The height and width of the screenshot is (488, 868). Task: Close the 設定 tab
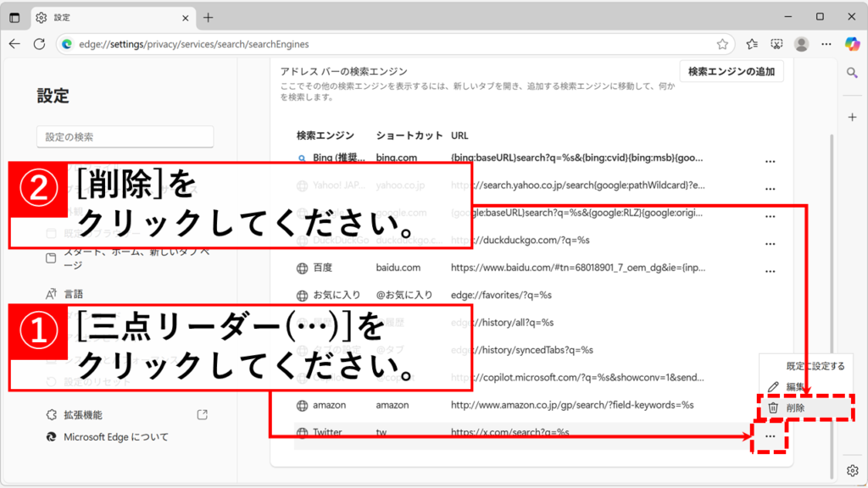point(186,18)
